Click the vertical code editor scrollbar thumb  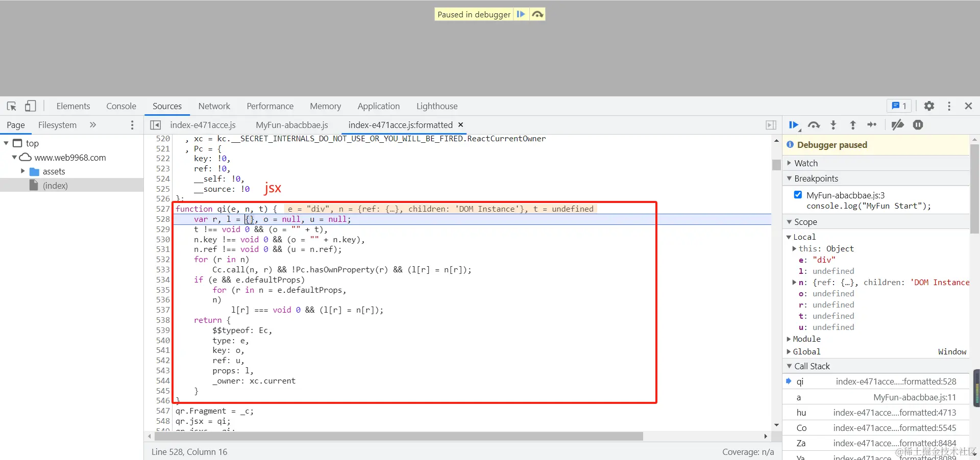pos(776,165)
